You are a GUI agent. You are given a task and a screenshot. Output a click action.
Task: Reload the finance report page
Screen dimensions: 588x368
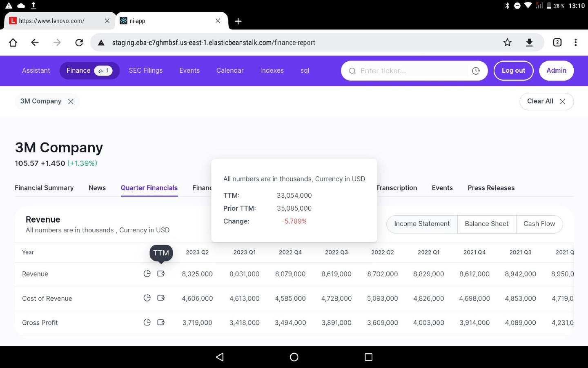coord(79,42)
